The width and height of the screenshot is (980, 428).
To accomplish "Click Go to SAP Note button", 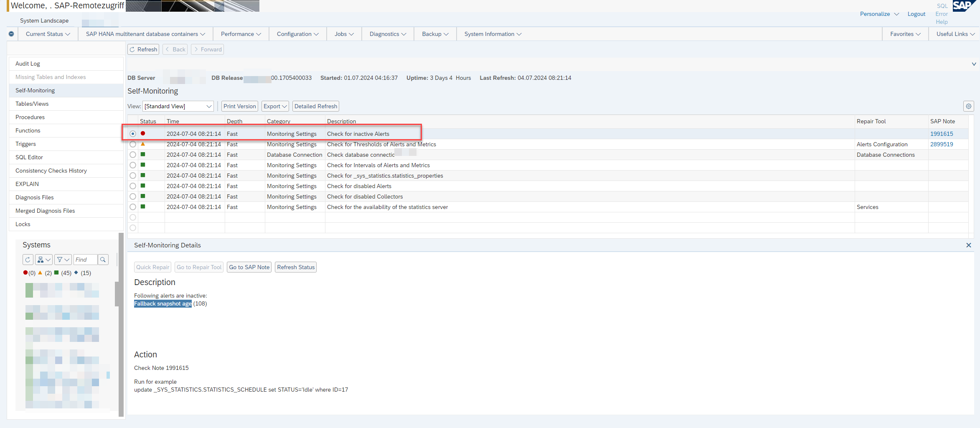I will 249,267.
